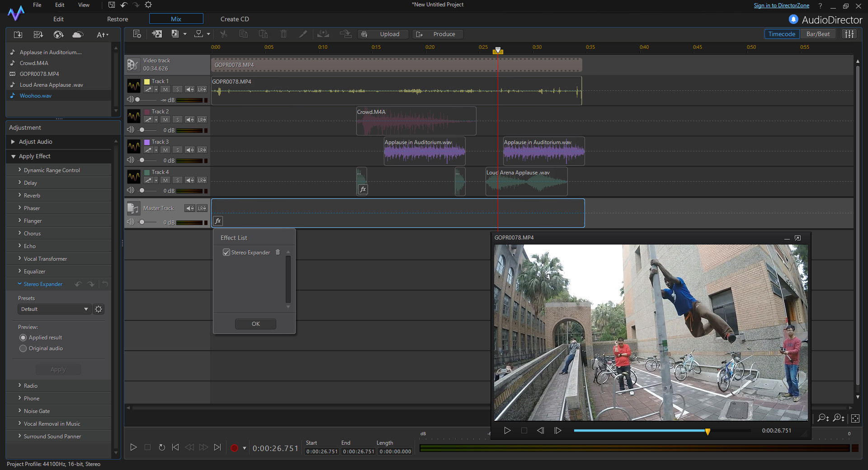Click OK in the Effect List

pyautogui.click(x=255, y=324)
